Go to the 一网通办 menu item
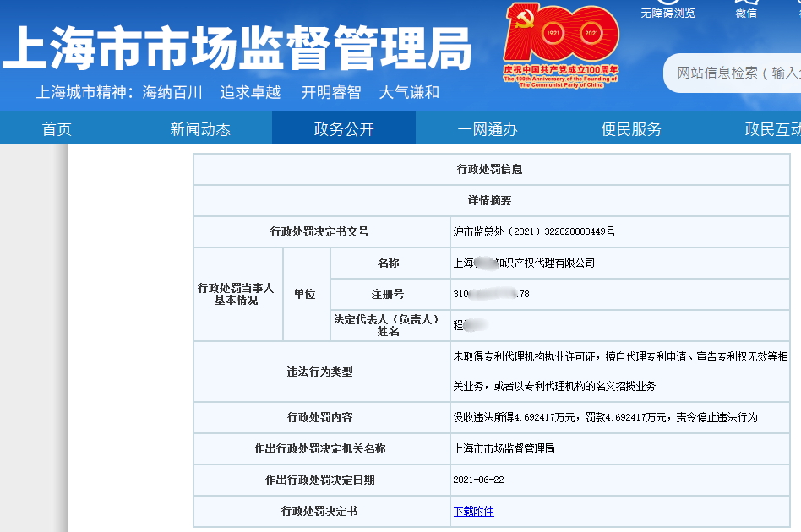 [x=488, y=128]
